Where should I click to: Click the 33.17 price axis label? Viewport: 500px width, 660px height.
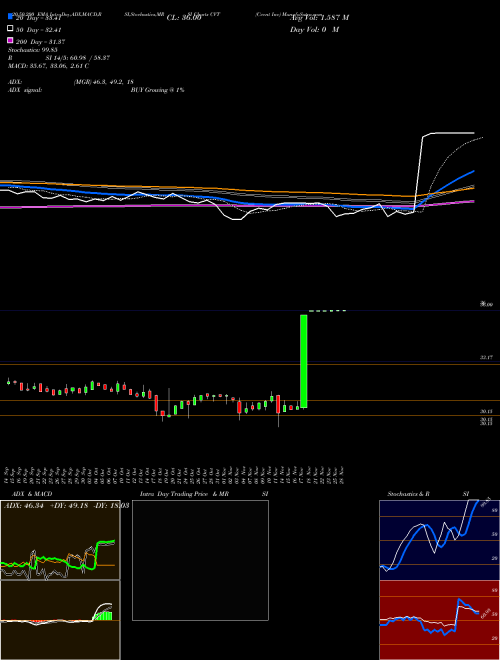point(487,357)
